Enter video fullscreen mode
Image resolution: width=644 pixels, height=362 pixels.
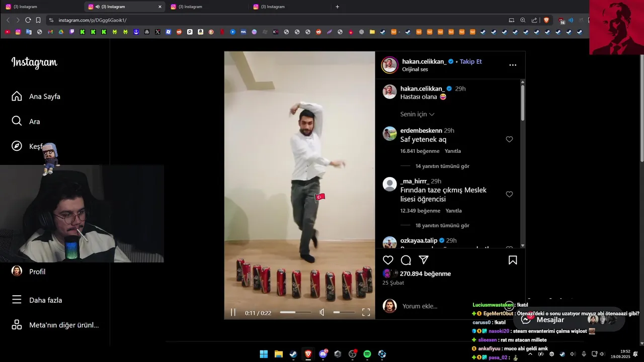click(366, 312)
